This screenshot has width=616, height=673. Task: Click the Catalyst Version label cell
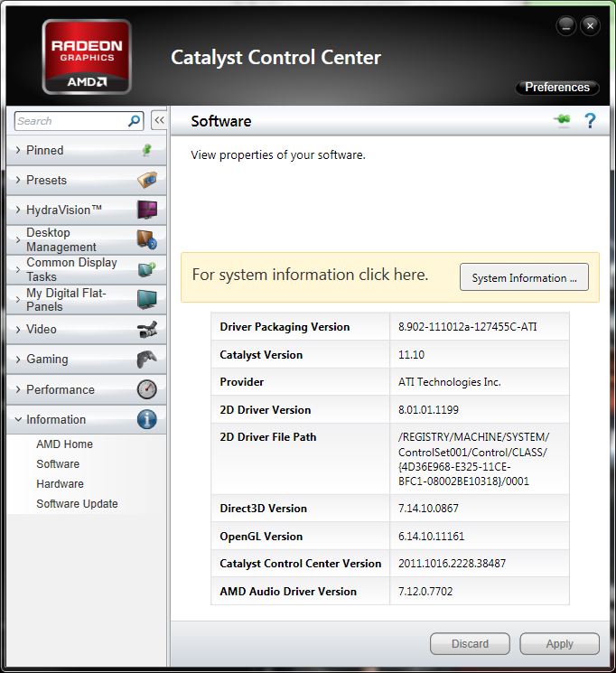pos(300,354)
